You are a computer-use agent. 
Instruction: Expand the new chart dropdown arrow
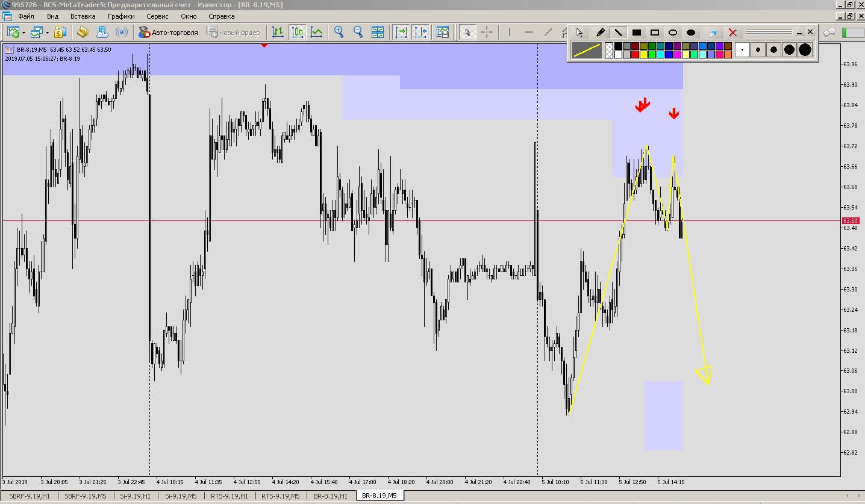(x=23, y=33)
